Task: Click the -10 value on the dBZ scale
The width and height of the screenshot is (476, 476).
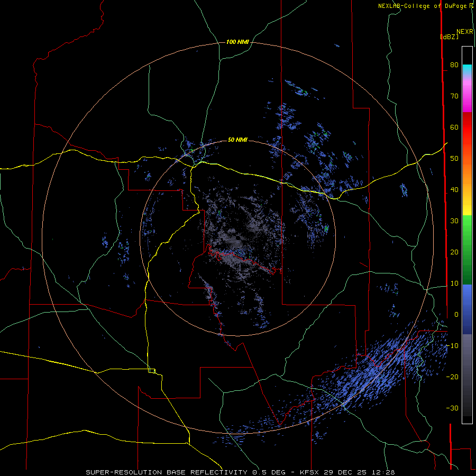Action: point(452,346)
